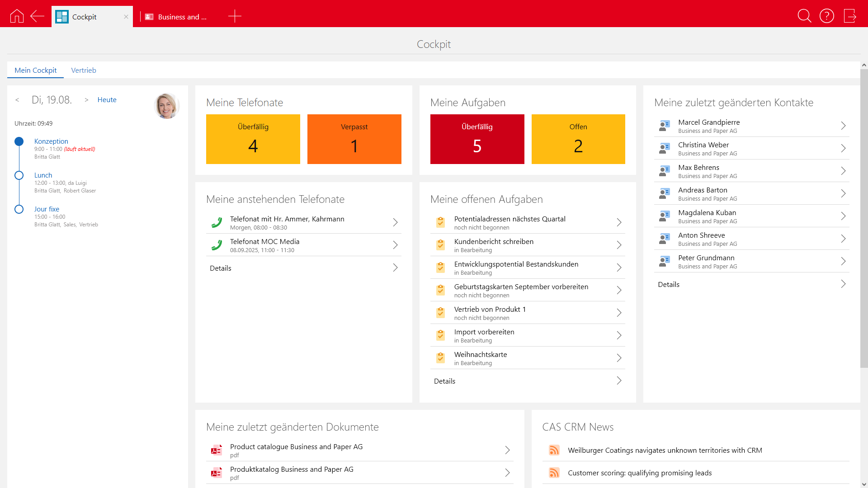Click the logout icon at top right
Viewport: 868px width, 488px height.
tap(850, 16)
